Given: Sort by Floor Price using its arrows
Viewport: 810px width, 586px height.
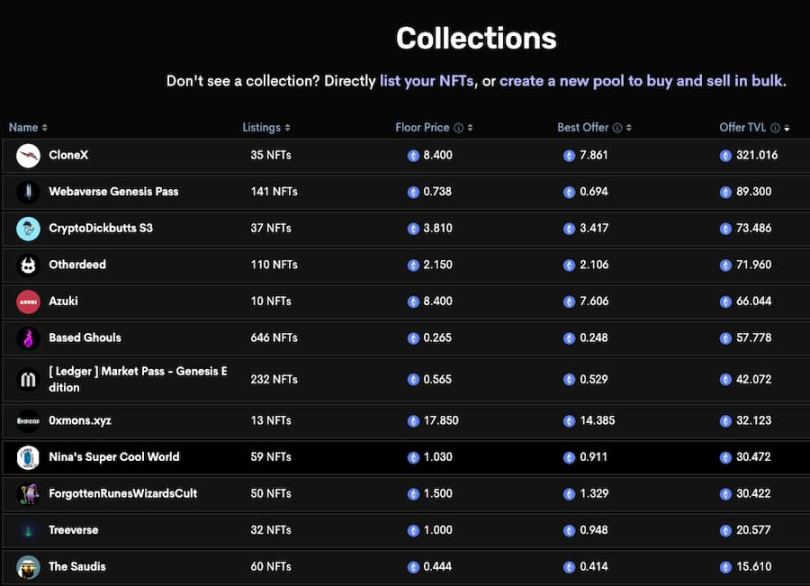Looking at the screenshot, I should pyautogui.click(x=470, y=128).
